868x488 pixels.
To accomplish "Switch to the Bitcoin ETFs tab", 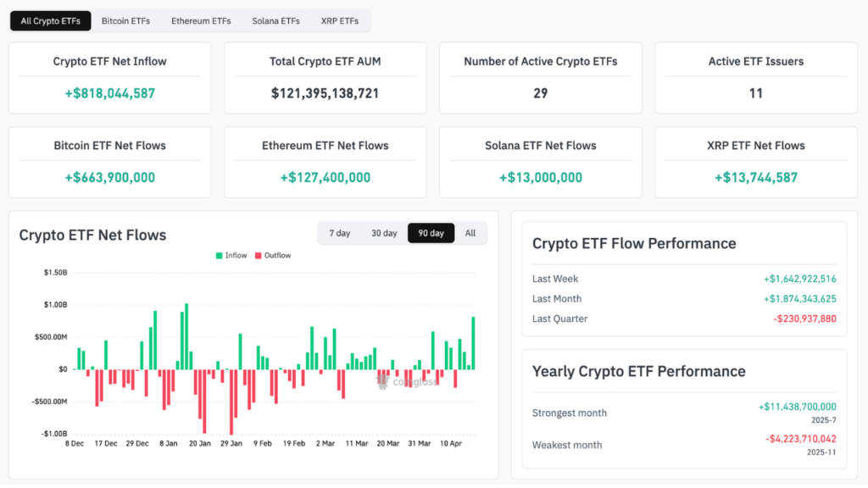I will tap(125, 20).
